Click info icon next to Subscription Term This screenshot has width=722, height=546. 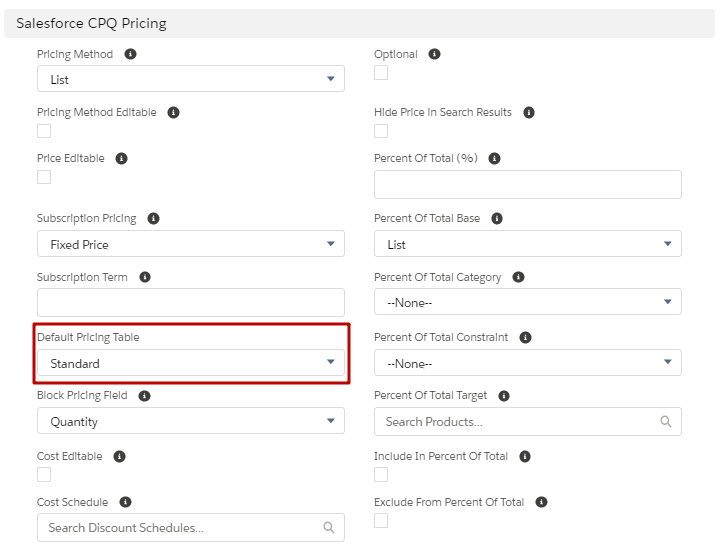[145, 277]
